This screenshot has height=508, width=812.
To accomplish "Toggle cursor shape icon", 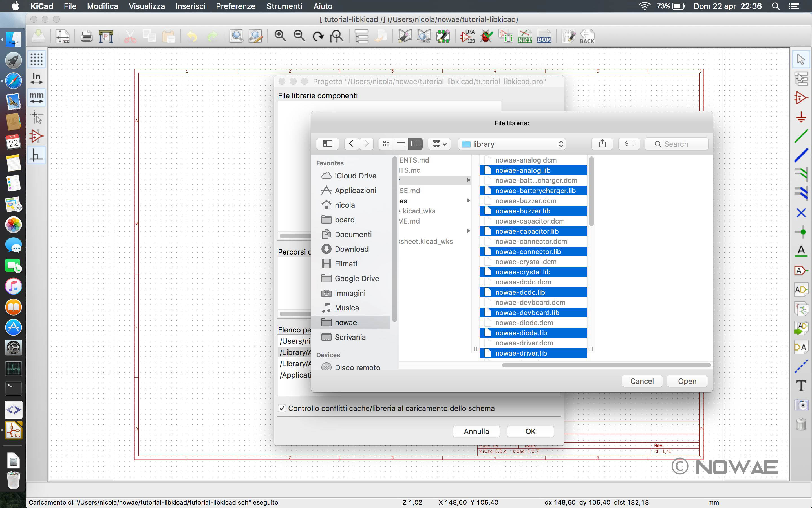I will point(37,117).
